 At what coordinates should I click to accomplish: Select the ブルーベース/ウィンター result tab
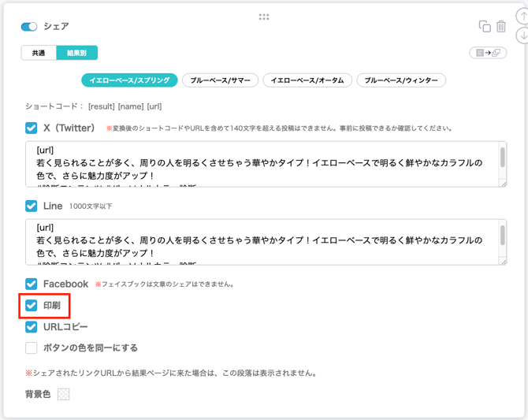401,80
